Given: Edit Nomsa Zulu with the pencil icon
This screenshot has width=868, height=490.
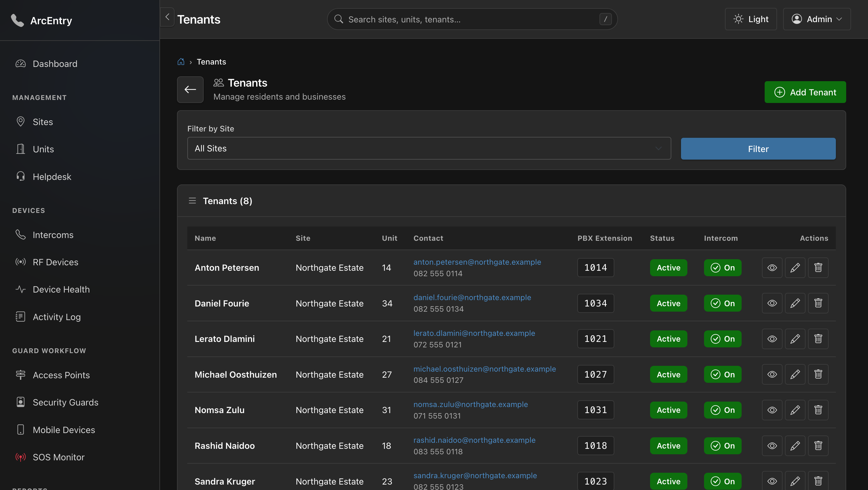Looking at the screenshot, I should (795, 410).
